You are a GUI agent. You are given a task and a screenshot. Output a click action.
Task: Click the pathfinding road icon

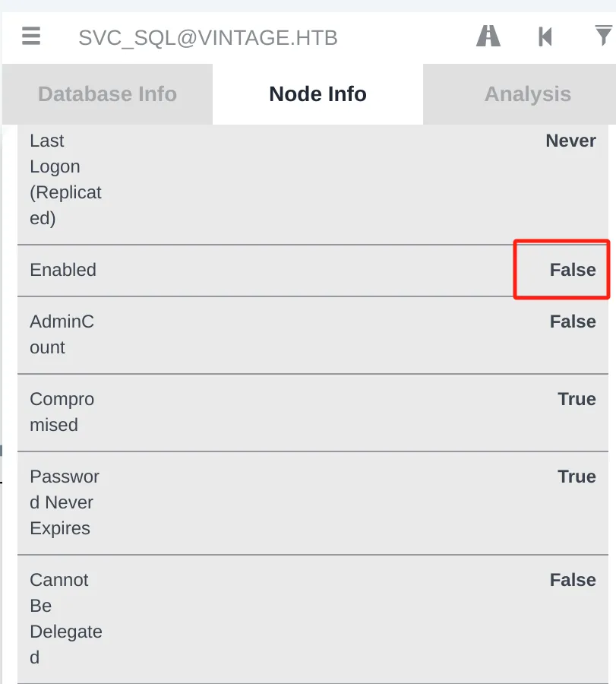[488, 36]
